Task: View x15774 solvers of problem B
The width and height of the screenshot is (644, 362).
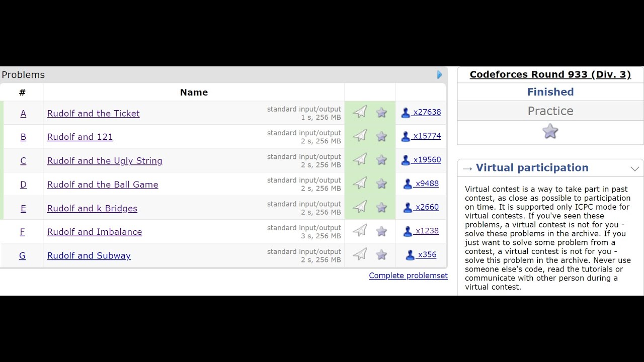Action: 421,136
